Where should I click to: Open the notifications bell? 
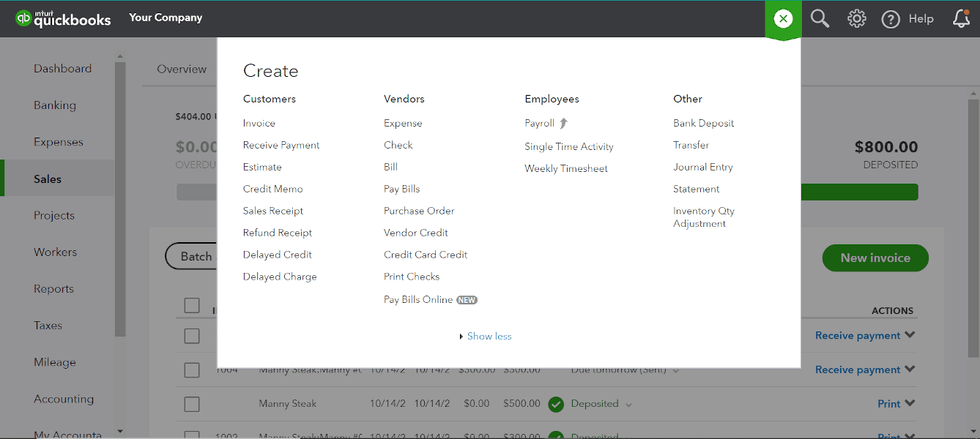tap(962, 19)
